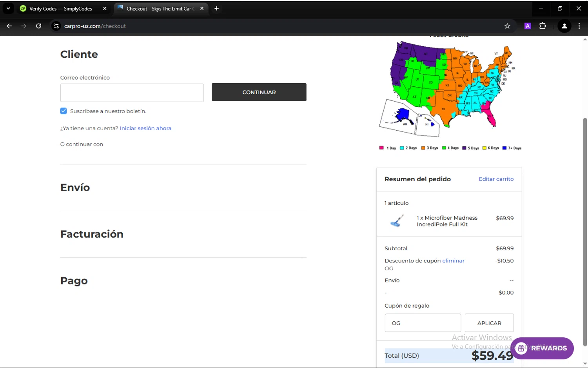Click the browser back arrow
Screen dimensions: 588x368
point(9,26)
